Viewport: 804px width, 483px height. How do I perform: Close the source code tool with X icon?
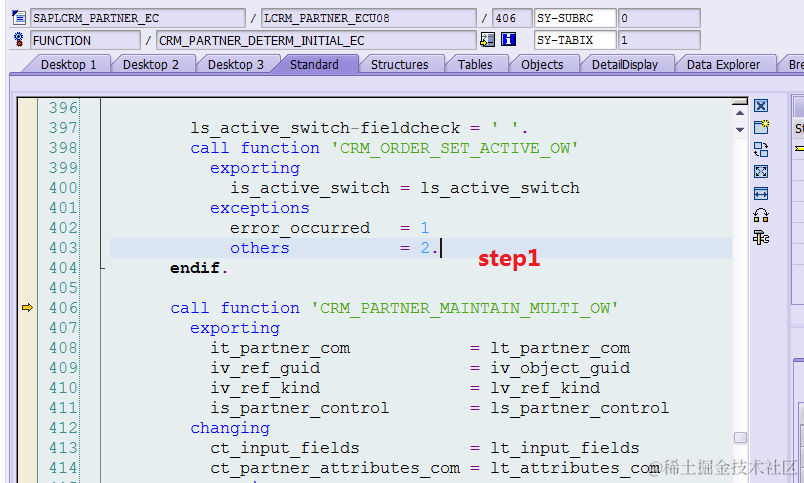761,106
